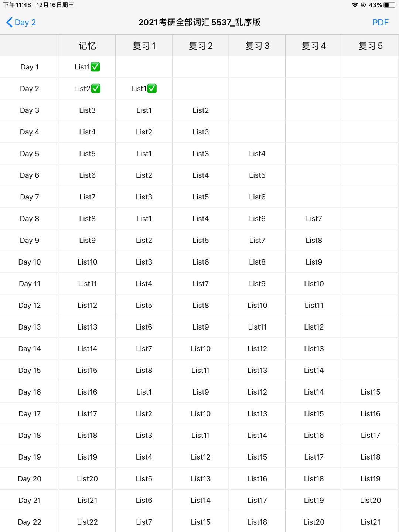Tap the back chevron icon

[x=10, y=22]
